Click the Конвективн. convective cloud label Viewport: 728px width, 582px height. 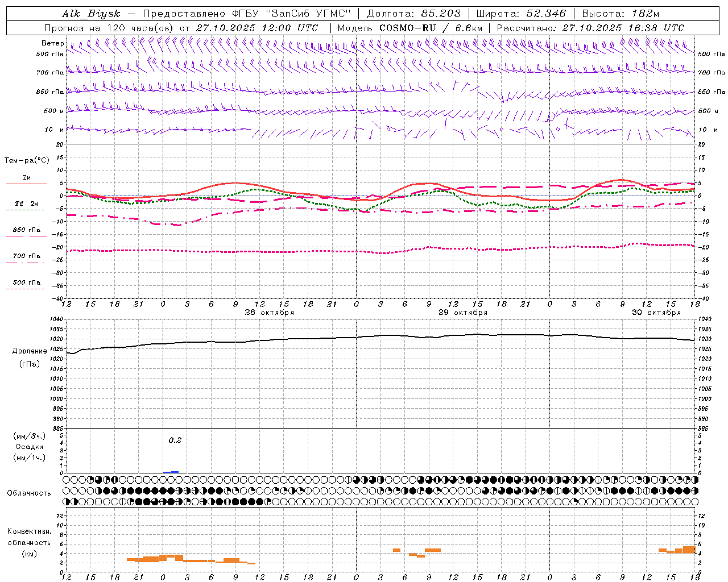click(x=29, y=531)
